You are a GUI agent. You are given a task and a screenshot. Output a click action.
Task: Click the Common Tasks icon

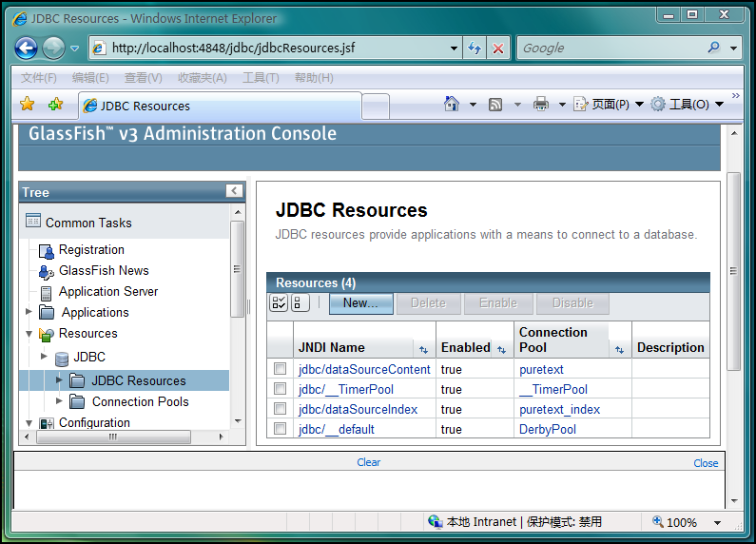click(33, 221)
